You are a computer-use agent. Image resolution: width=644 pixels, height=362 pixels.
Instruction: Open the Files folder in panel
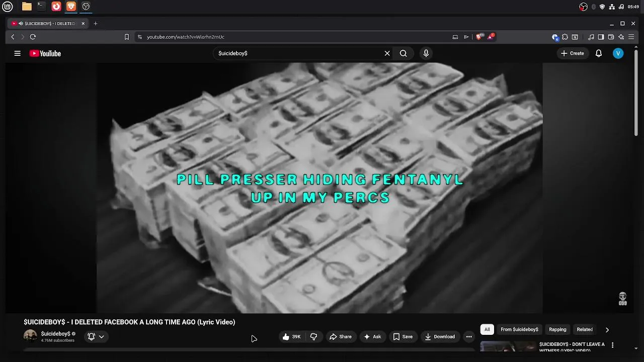(27, 7)
